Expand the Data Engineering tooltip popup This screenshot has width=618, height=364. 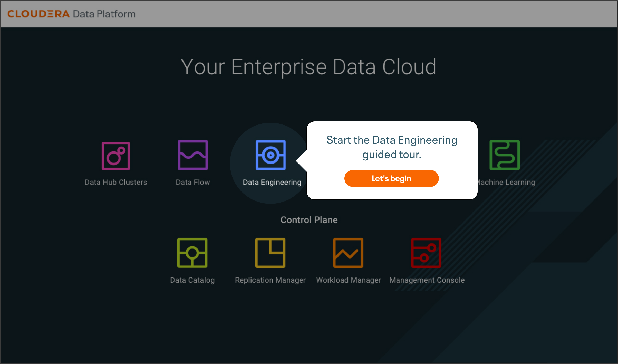[x=391, y=178]
